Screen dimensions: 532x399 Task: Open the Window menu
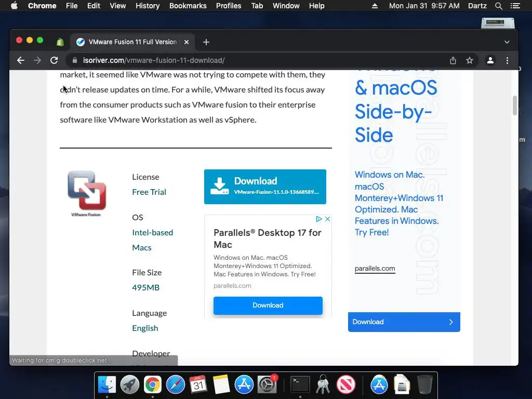click(286, 6)
